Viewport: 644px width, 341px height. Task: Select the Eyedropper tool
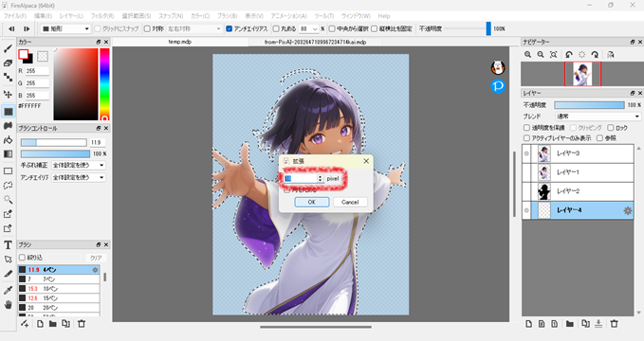pos(8,291)
